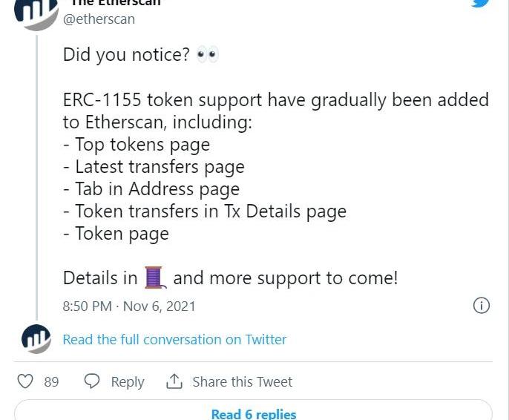Click "Token transfers in Tx Details page" line
Image resolution: width=509 pixels, height=420 pixels.
click(x=210, y=211)
